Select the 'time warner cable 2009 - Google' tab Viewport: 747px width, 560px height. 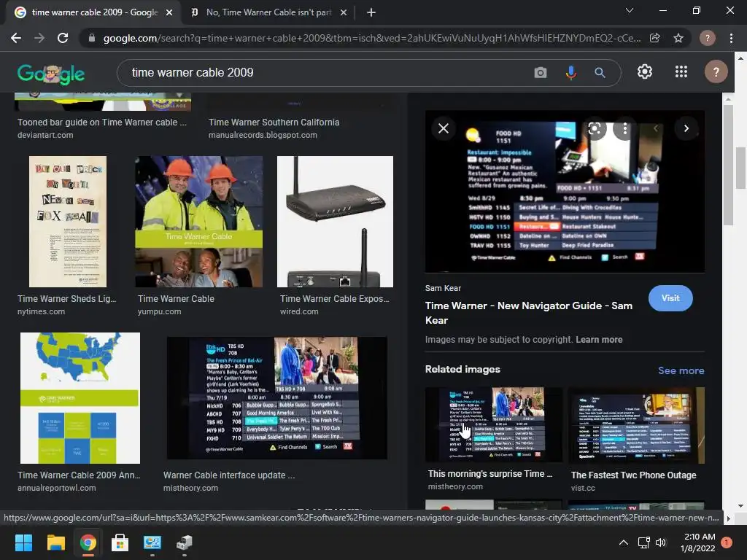point(93,12)
